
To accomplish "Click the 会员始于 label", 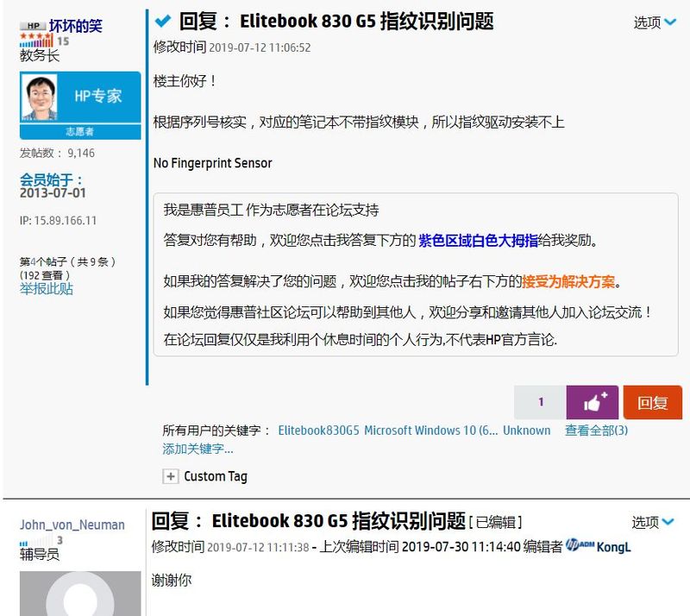I will pyautogui.click(x=51, y=179).
